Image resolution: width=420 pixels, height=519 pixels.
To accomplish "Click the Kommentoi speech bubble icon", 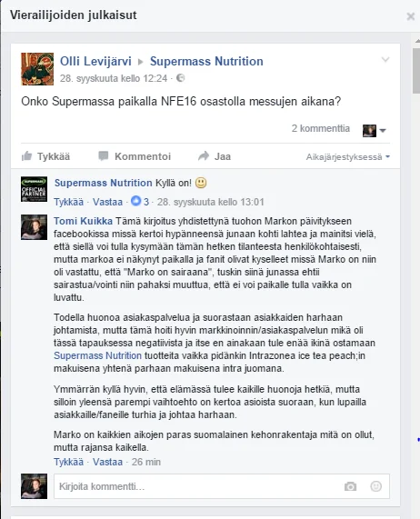I will (104, 156).
